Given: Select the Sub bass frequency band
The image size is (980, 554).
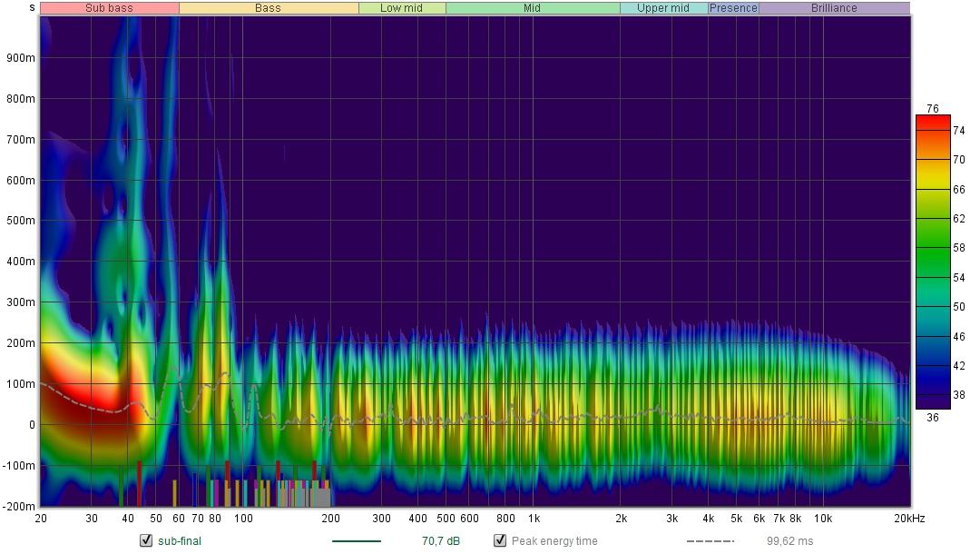Looking at the screenshot, I should pyautogui.click(x=109, y=8).
